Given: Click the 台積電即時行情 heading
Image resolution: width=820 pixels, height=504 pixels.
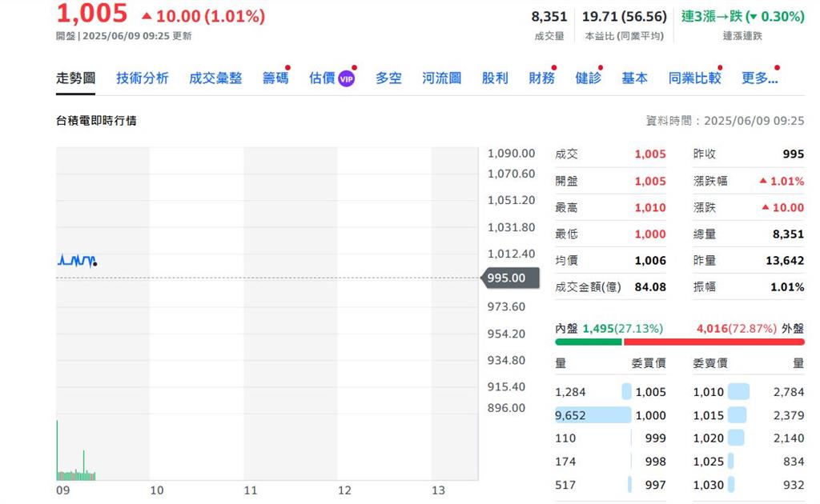Looking at the screenshot, I should (x=96, y=121).
